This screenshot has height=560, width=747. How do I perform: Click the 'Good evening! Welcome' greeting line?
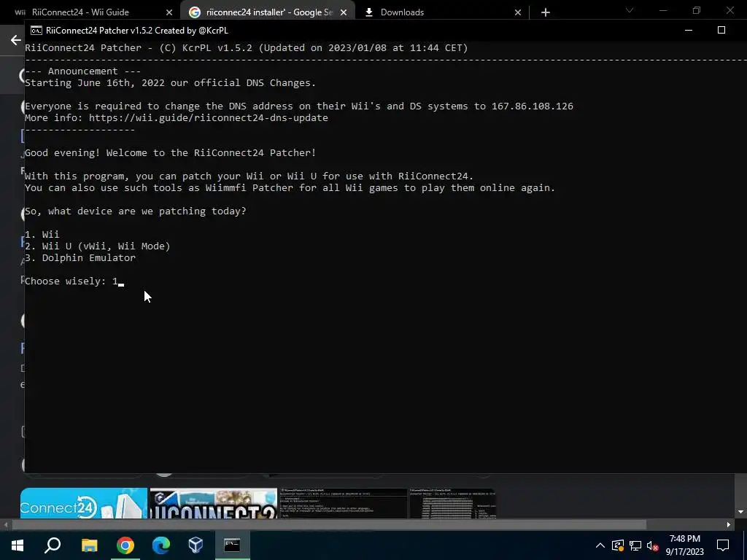[x=170, y=153]
